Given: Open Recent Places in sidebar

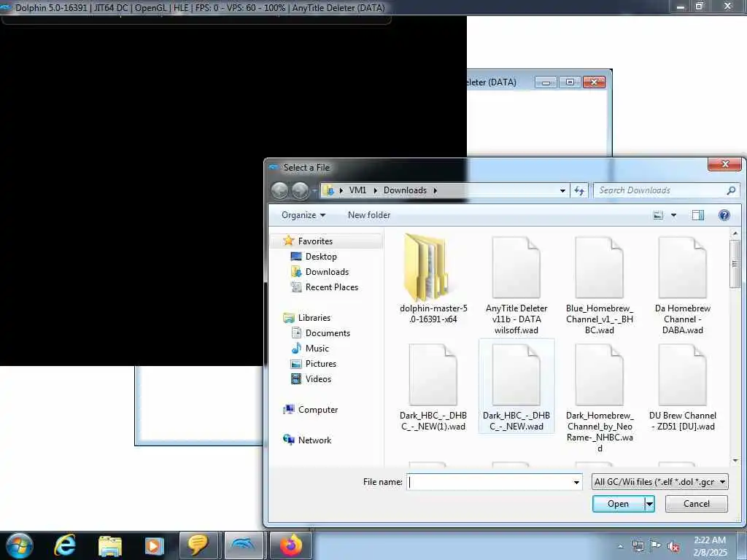Looking at the screenshot, I should [332, 287].
